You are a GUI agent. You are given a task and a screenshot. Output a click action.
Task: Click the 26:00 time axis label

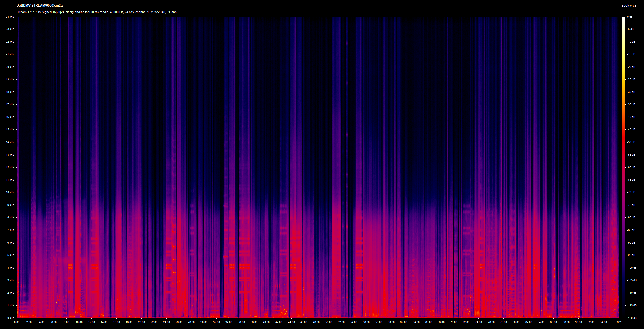pyautogui.click(x=179, y=322)
